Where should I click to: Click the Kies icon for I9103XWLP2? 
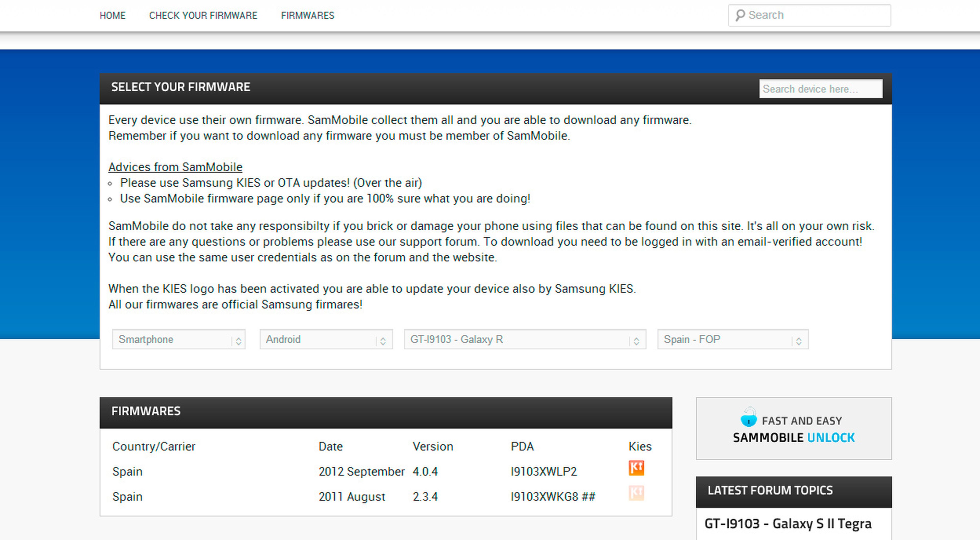[636, 468]
